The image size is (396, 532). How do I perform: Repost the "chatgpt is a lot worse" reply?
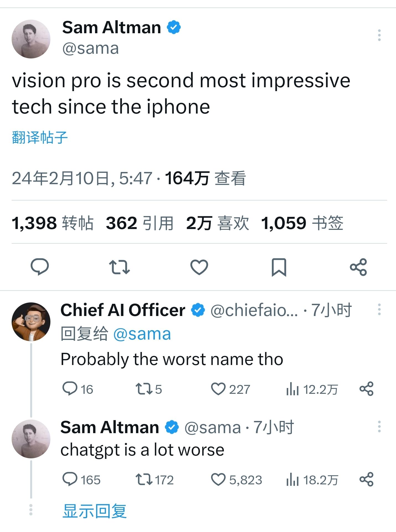(144, 479)
